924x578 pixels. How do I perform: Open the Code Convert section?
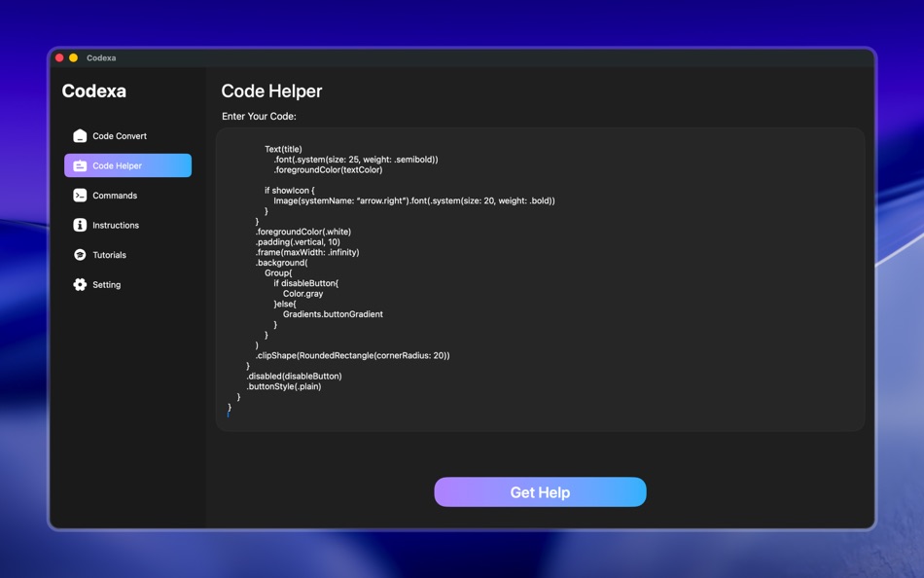pyautogui.click(x=127, y=136)
